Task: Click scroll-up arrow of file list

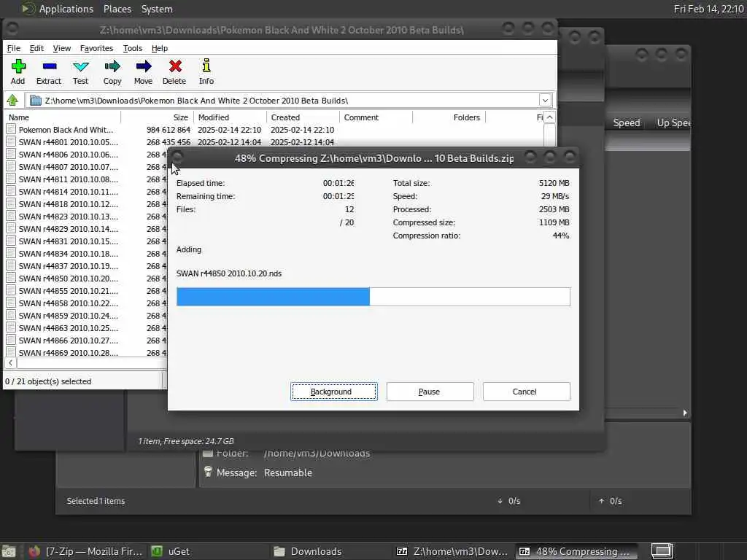Action: (549, 117)
